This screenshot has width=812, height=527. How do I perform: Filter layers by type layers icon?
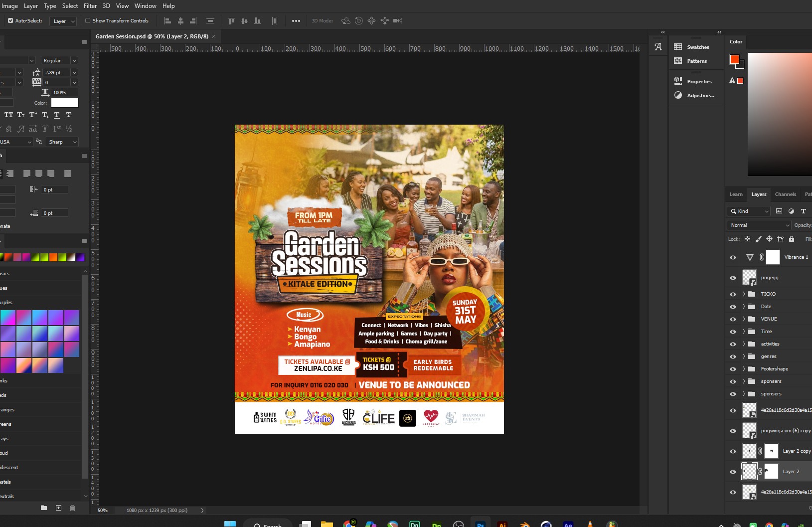coord(803,211)
